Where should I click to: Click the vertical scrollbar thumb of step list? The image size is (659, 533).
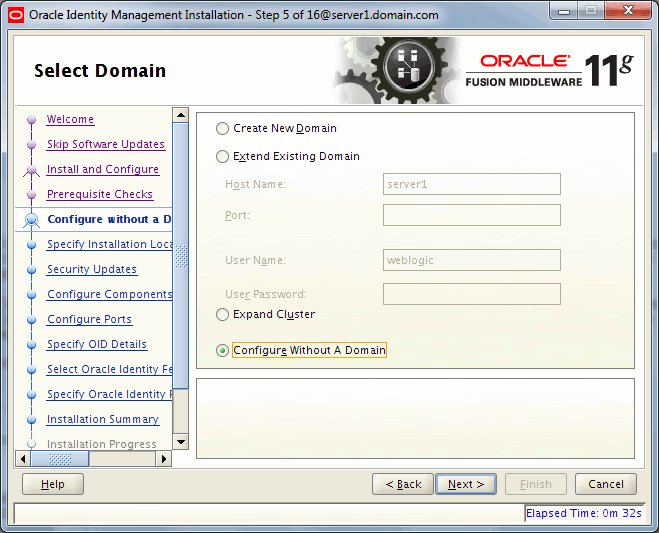(181, 256)
